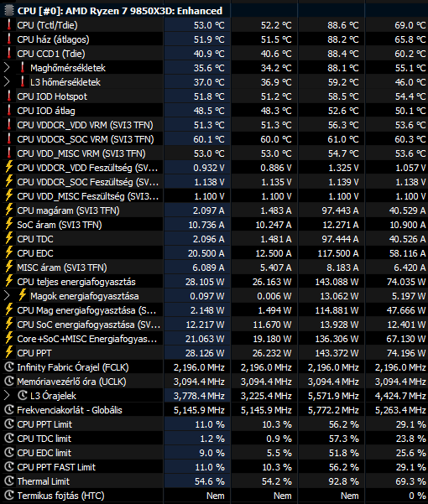Expand Magok energiafogyasztása sensor group

click(x=7, y=296)
